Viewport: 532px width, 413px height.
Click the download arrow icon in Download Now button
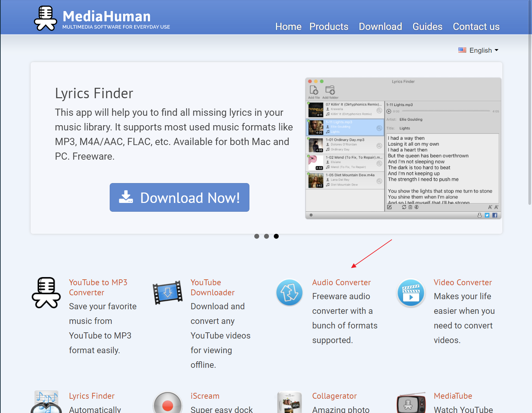click(126, 197)
